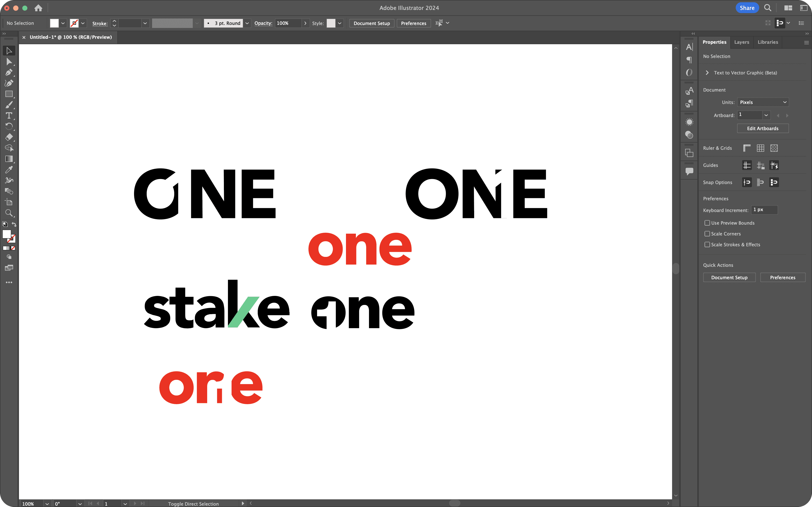Enable Scale Strokes & Effects checkbox
This screenshot has height=507, width=812.
coord(707,244)
